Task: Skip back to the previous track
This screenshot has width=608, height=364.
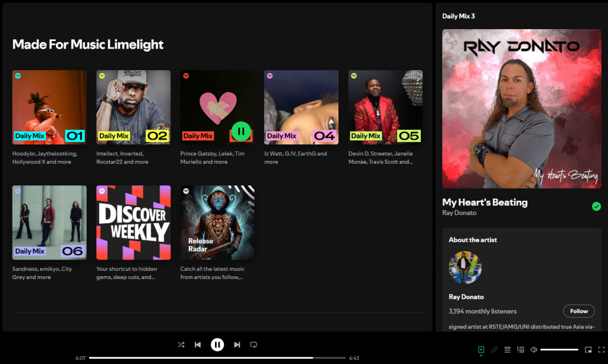Action: pos(198,344)
